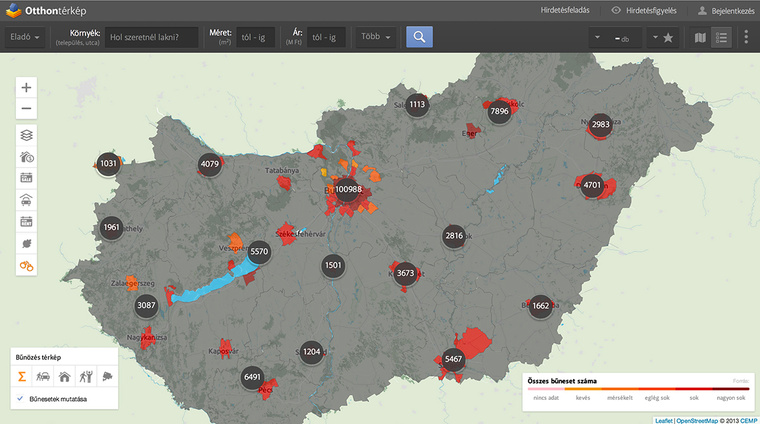Switch to map view icon
Screen dimensions: 760x424
[x=700, y=38]
